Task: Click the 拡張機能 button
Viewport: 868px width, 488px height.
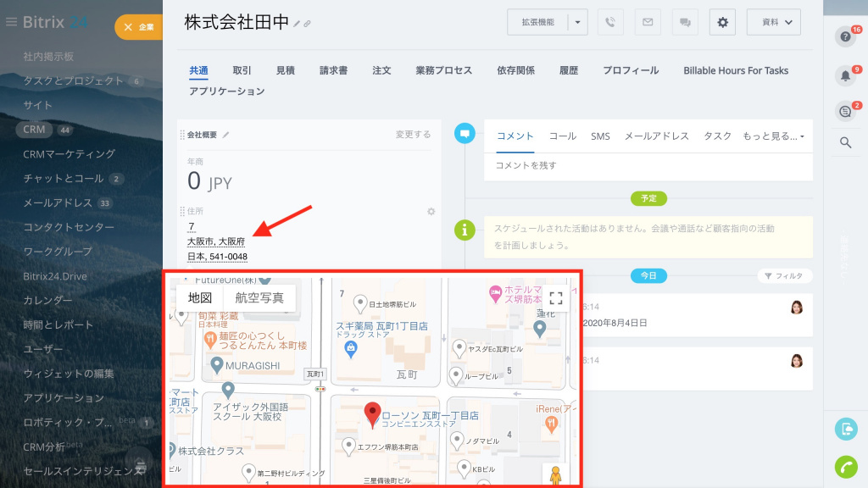Action: pos(537,22)
